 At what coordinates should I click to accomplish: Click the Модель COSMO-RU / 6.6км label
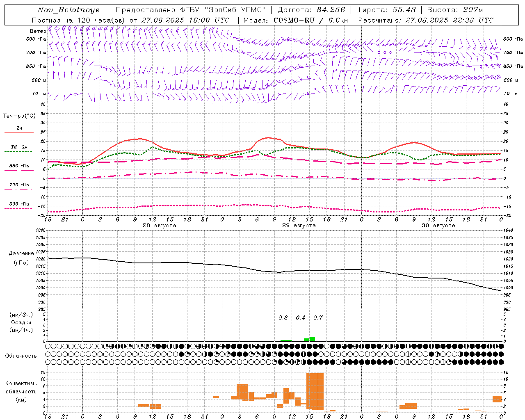click(296, 20)
